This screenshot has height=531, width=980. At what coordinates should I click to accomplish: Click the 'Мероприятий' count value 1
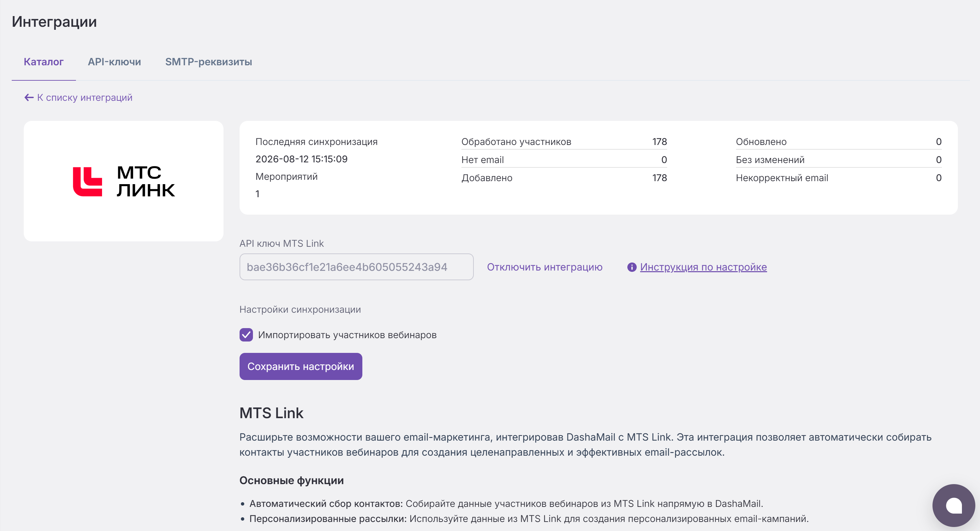click(x=258, y=194)
